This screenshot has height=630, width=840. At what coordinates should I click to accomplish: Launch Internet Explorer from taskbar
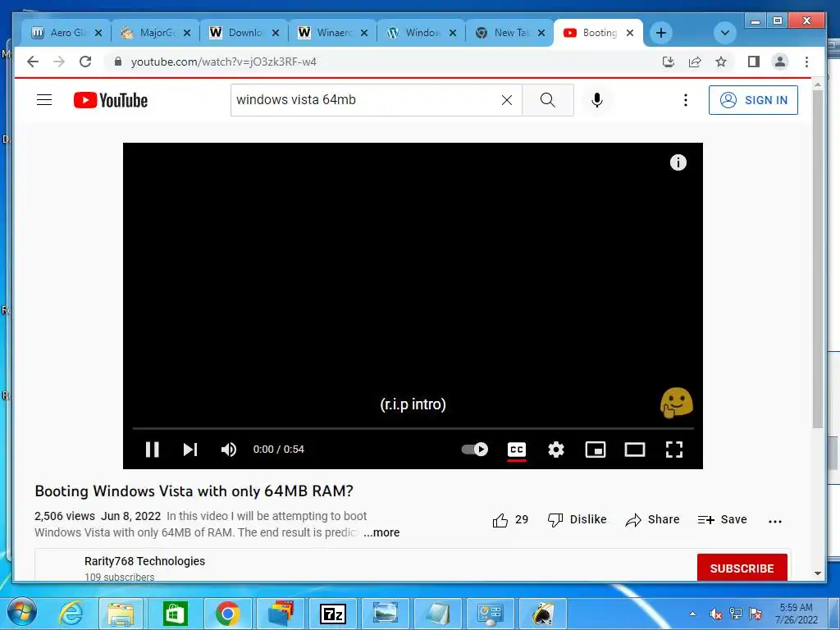(x=71, y=614)
